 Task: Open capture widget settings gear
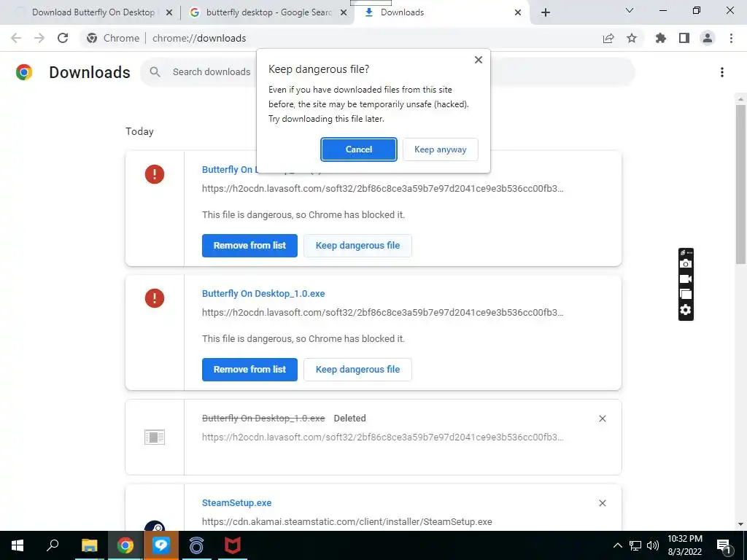[686, 310]
